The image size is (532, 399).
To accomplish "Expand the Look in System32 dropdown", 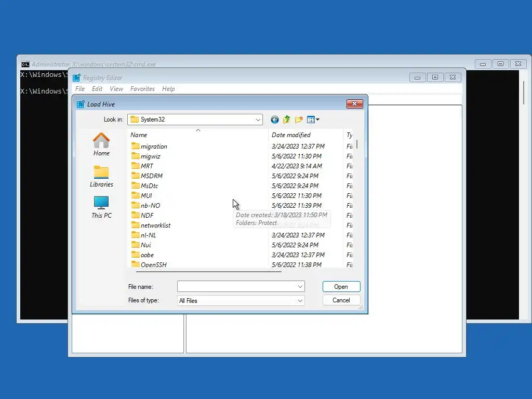I will [258, 120].
